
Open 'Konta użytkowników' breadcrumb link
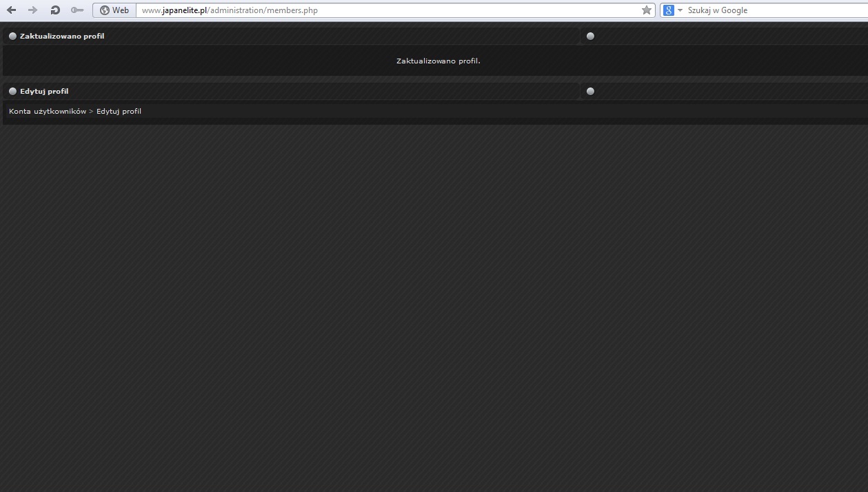pyautogui.click(x=48, y=111)
